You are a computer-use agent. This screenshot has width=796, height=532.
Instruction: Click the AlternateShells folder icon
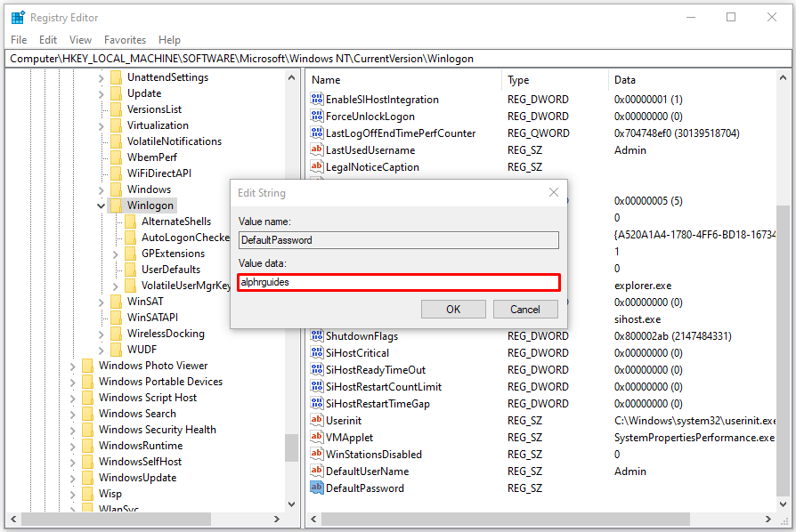coord(131,222)
